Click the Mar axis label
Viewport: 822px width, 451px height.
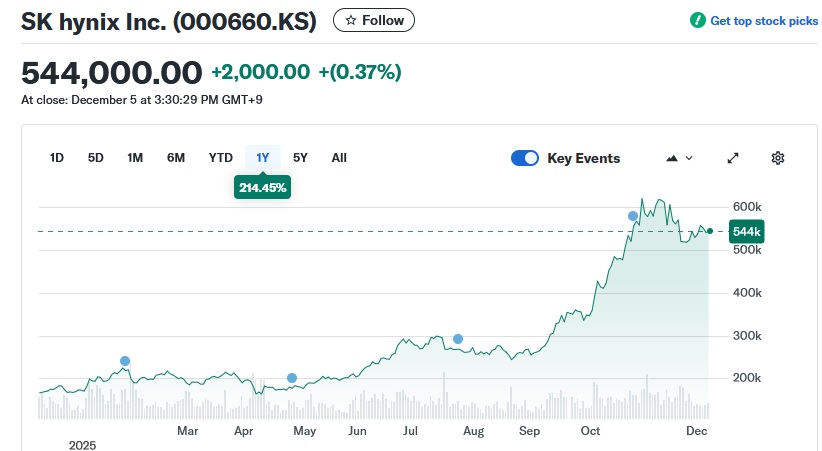click(188, 431)
